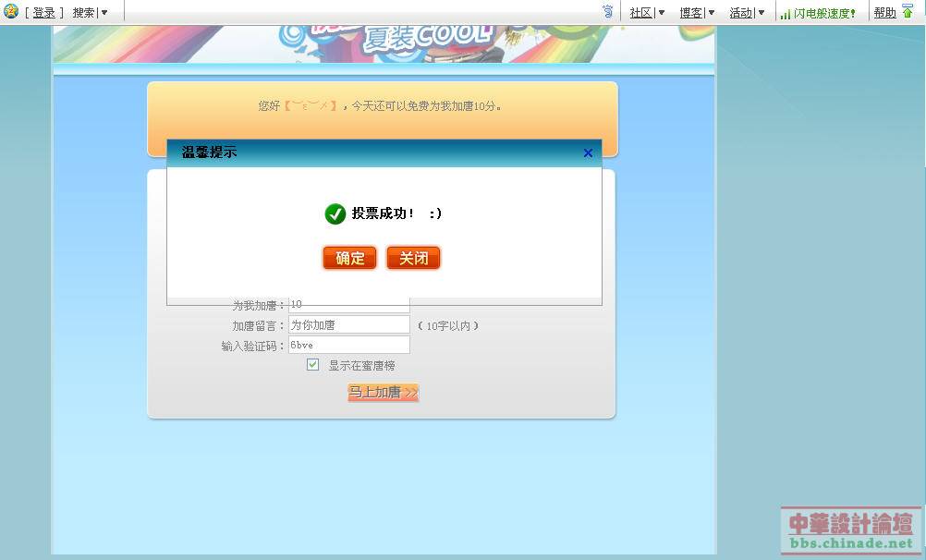This screenshot has height=560, width=926.
Task: Click the star logo icon at top-left
Action: 11,11
